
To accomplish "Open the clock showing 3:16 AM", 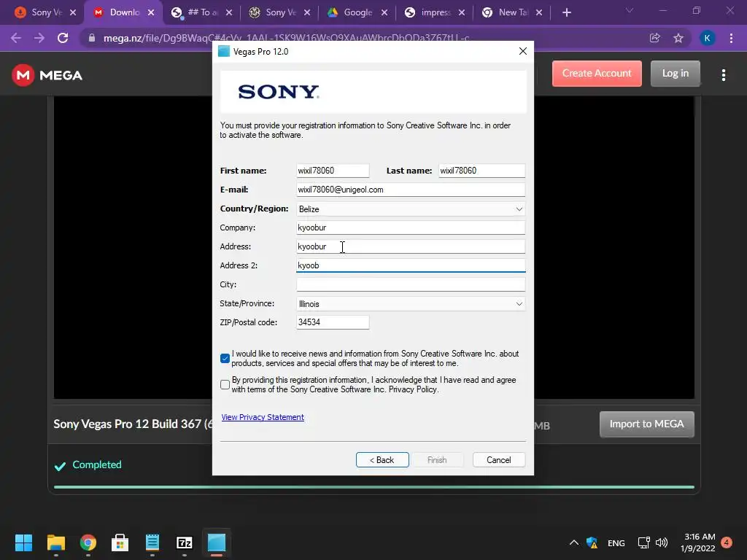I will [x=698, y=542].
